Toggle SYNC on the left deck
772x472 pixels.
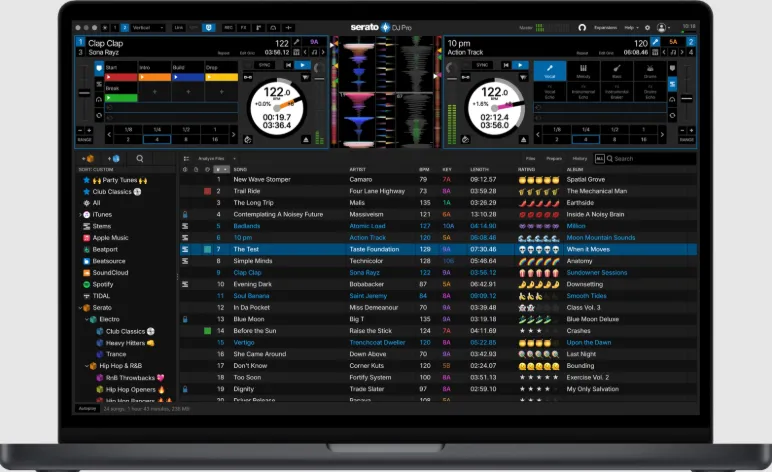(264, 65)
